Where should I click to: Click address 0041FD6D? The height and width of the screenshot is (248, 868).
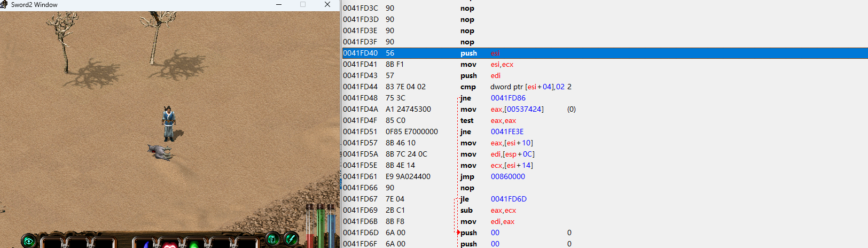point(360,232)
